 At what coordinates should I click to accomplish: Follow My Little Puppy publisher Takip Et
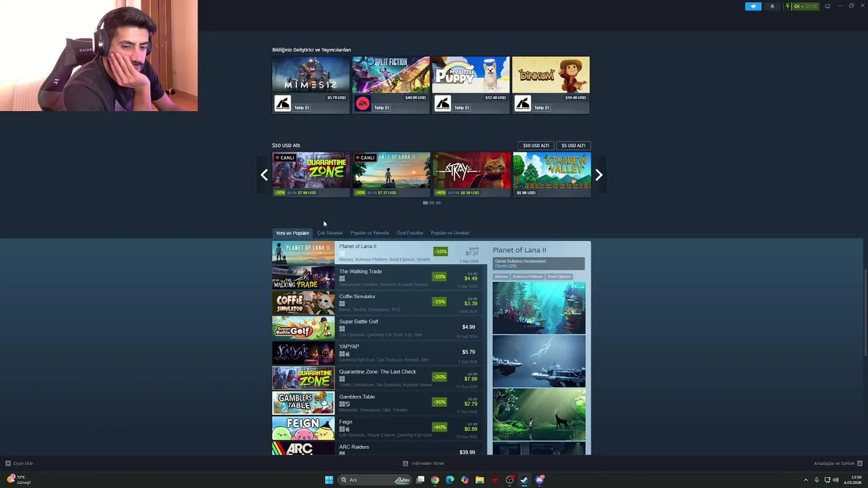point(462,108)
